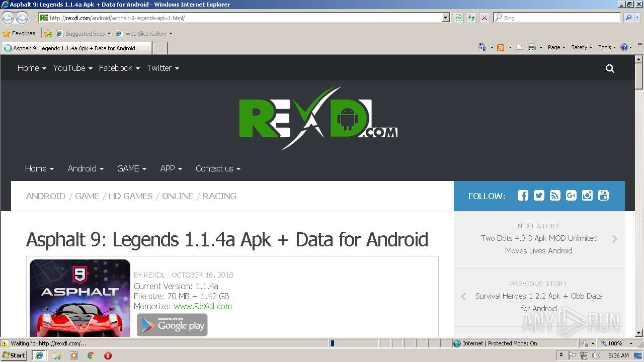Open the Safety menu

click(582, 47)
